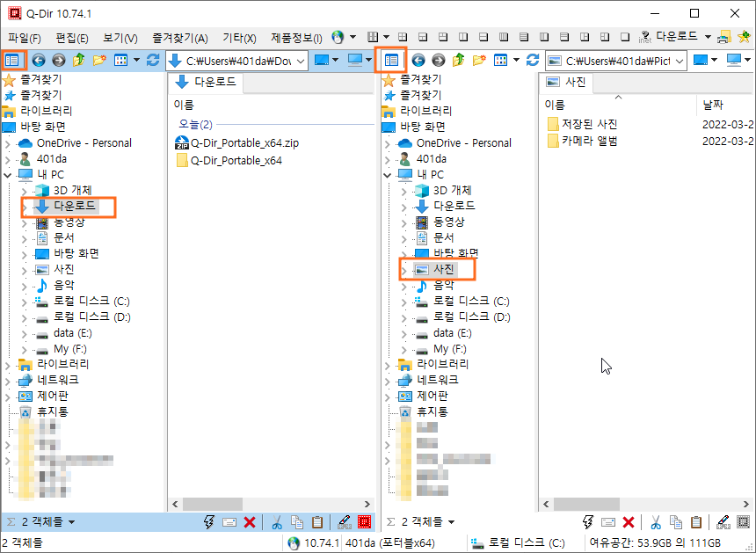This screenshot has height=553, width=756.
Task: Open the 기타(X) menu
Action: (x=239, y=38)
